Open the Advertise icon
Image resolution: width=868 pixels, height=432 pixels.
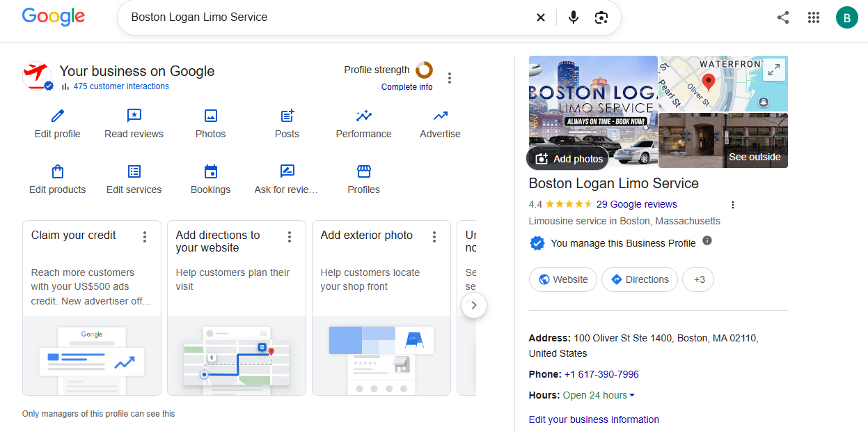coord(441,116)
